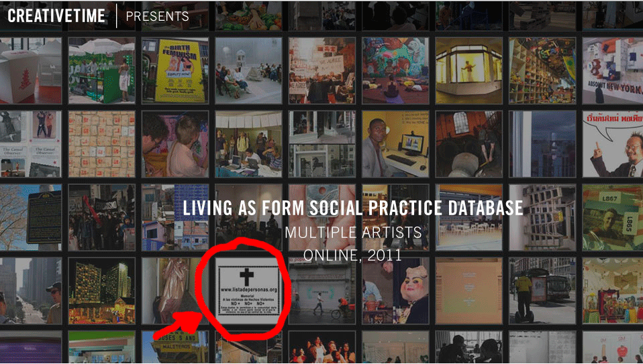This screenshot has width=643, height=364.
Task: Select the cyclist passing shutter thumbnail
Action: point(322,291)
